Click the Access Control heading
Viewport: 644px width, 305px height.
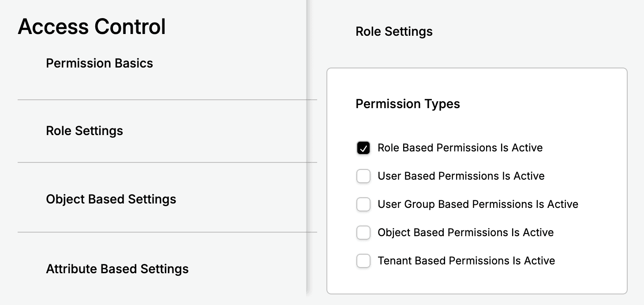[92, 26]
